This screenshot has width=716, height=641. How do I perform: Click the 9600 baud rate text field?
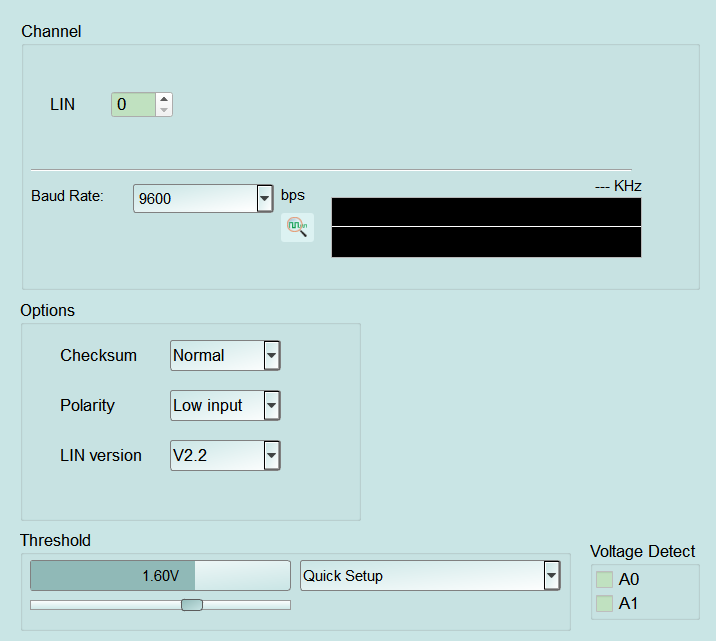195,199
